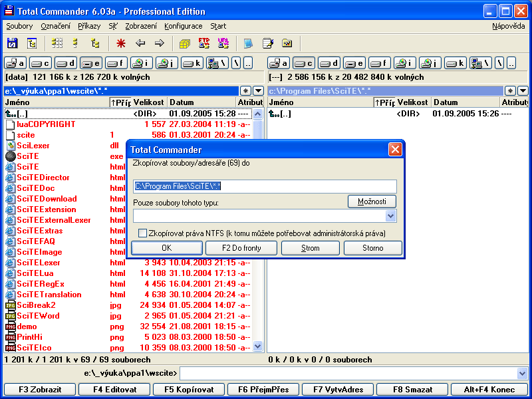
Task: Click the pack files toolbar icon
Action: 185,43
